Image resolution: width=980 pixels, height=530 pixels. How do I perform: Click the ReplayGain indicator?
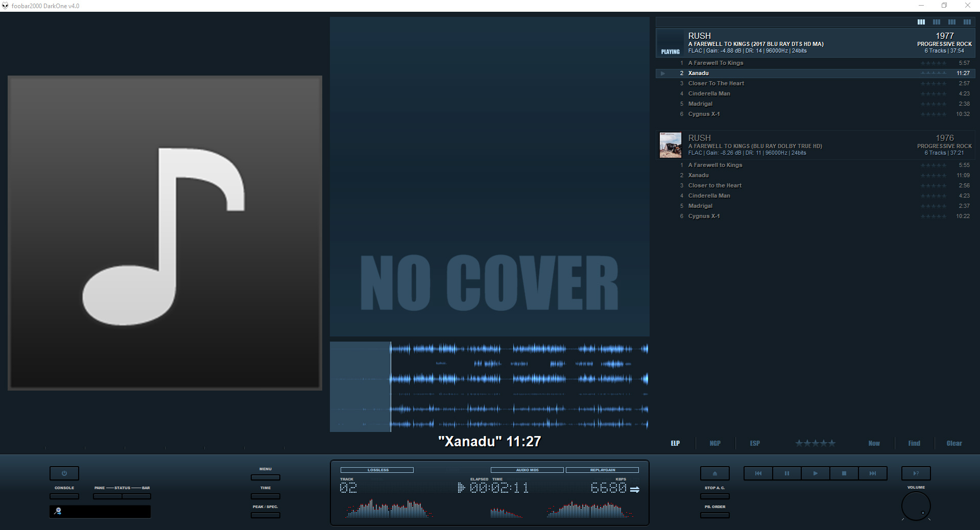point(602,470)
